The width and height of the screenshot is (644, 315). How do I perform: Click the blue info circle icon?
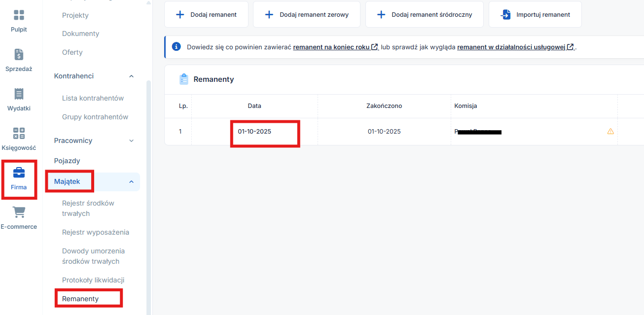(x=176, y=47)
